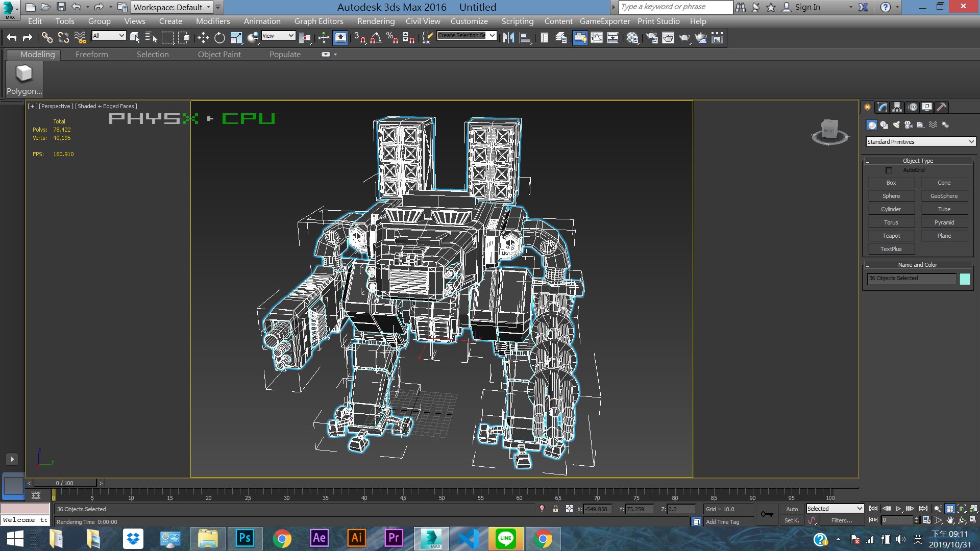The image size is (980, 551).
Task: Open the selection filter All dropdown
Action: 109,35
